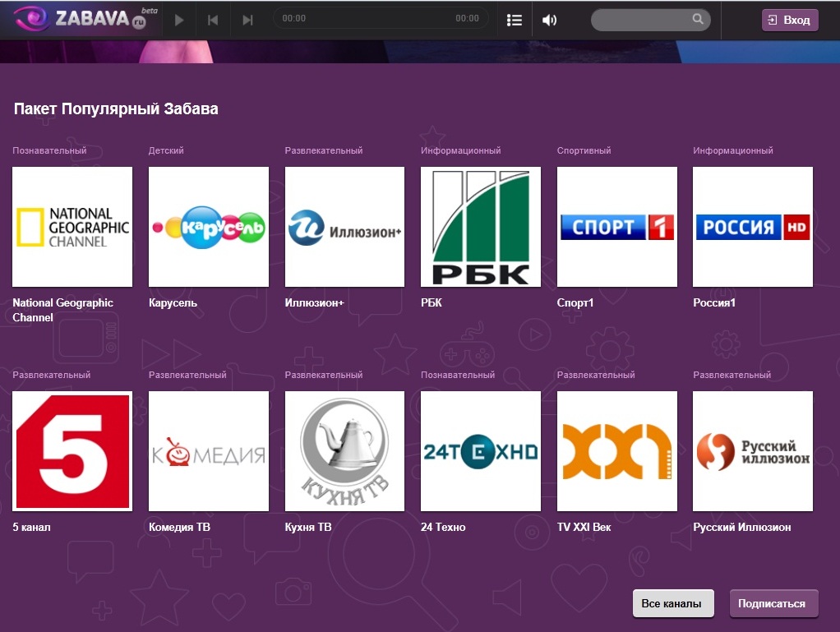The height and width of the screenshot is (632, 840).
Task: Click Познавательный label above National Geographic
Action: pos(49,150)
